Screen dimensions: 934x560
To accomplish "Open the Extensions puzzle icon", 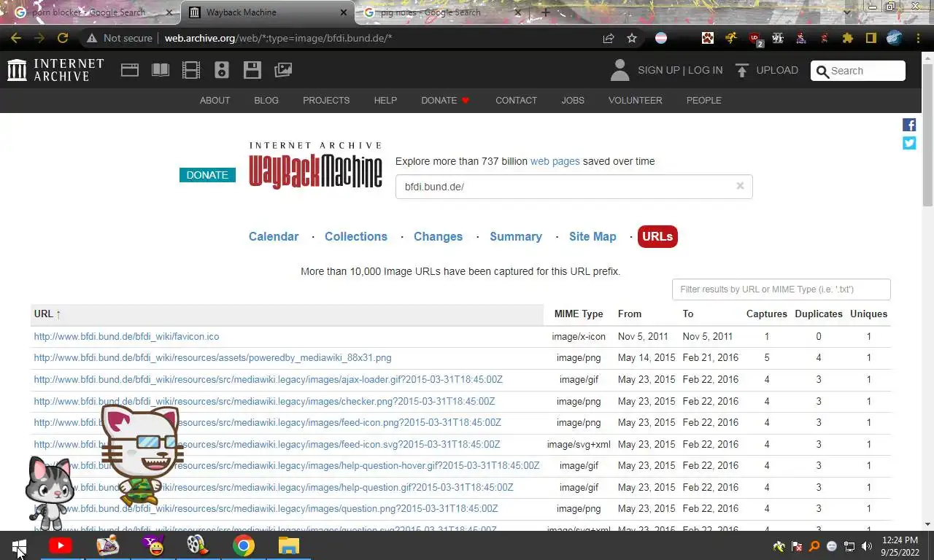I will click(847, 38).
